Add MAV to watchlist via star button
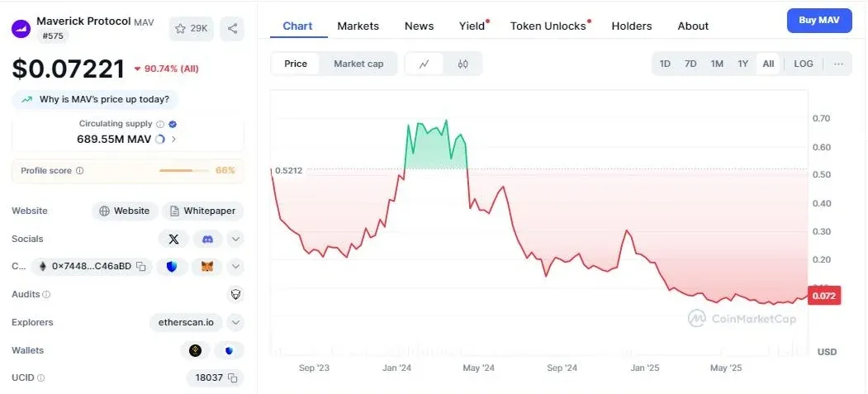The image size is (868, 394). pyautogui.click(x=191, y=29)
